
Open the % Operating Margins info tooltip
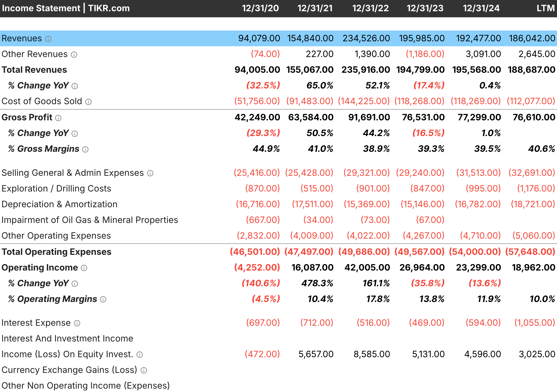pos(103,299)
